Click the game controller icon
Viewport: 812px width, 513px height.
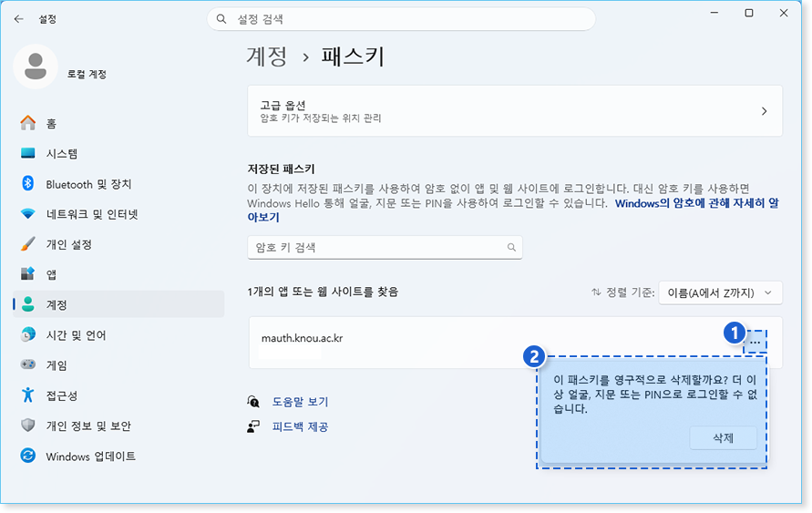(28, 364)
